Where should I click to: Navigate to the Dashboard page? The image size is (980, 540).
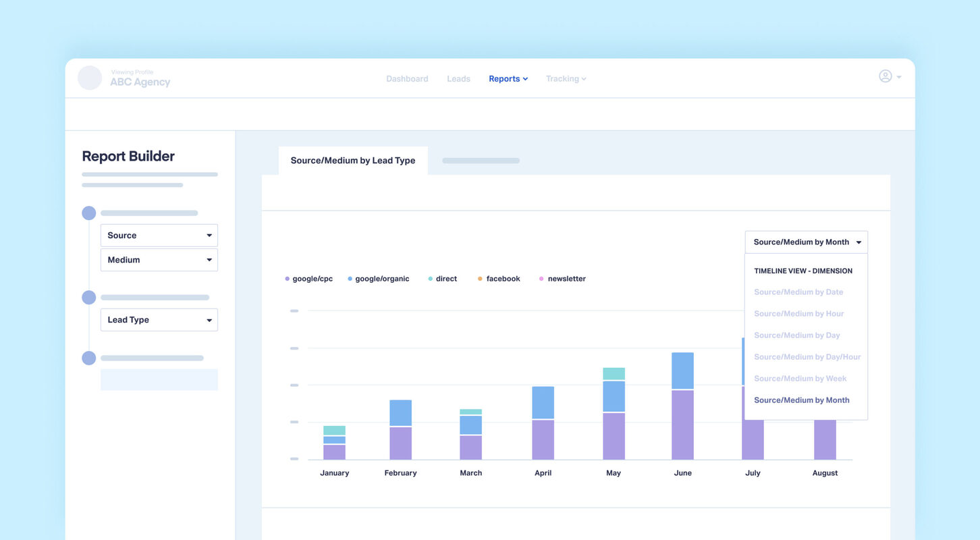coord(407,78)
